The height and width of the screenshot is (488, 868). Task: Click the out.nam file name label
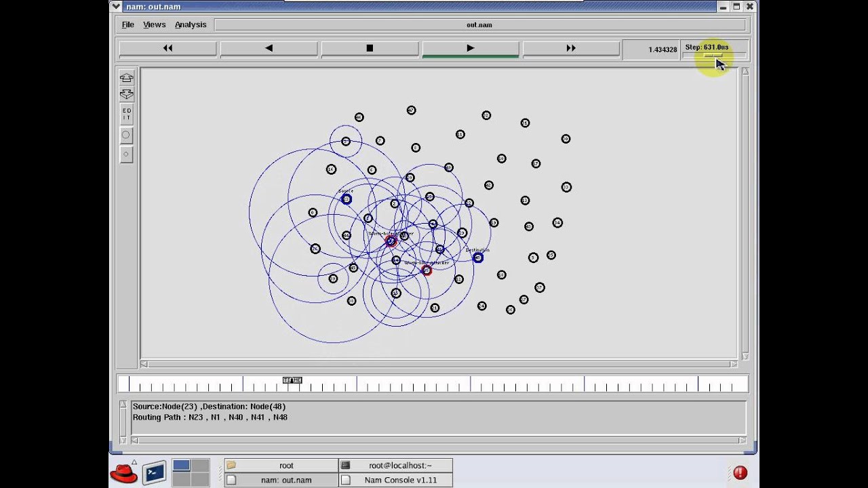point(479,25)
